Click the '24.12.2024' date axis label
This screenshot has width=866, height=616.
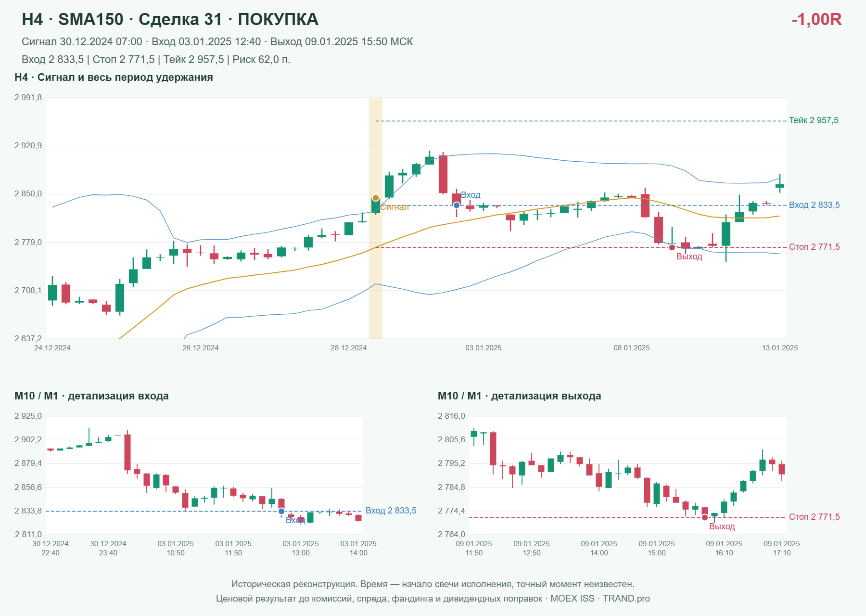point(52,348)
